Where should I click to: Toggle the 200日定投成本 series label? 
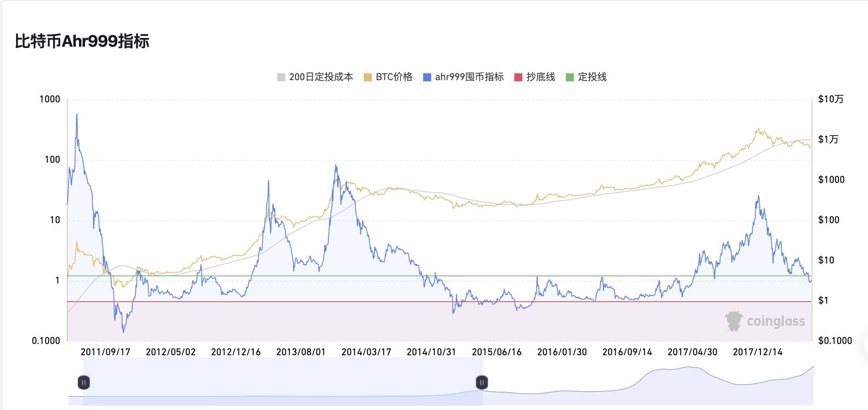click(x=321, y=77)
